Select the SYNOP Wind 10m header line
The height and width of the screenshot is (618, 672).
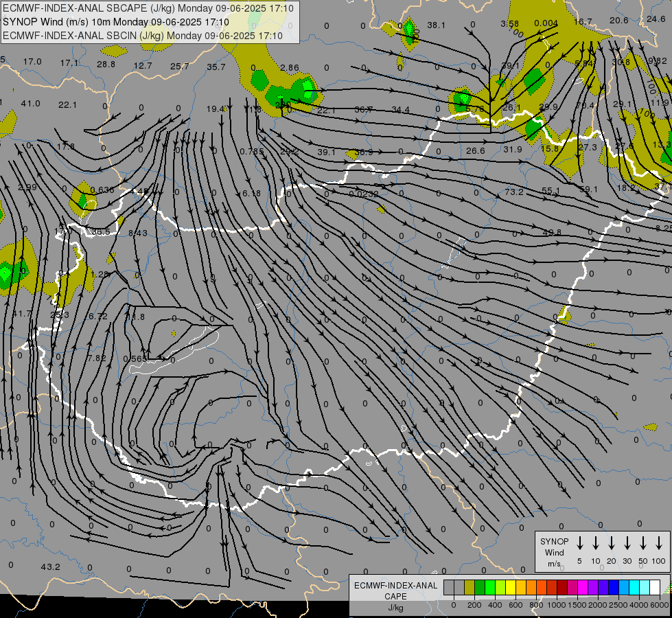coord(116,22)
